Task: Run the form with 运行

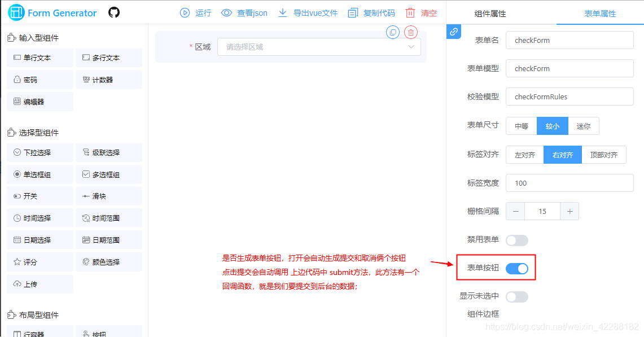Action: pyautogui.click(x=195, y=13)
